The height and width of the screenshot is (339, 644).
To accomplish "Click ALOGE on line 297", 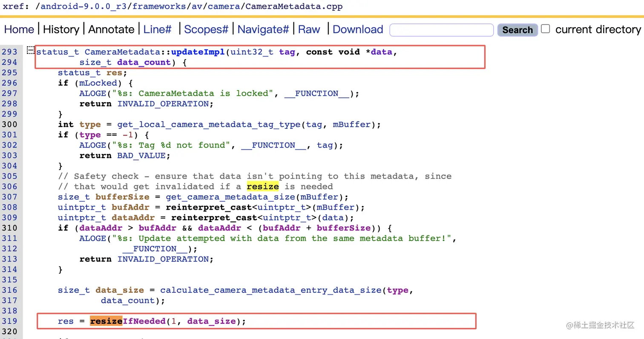I will click(x=93, y=93).
